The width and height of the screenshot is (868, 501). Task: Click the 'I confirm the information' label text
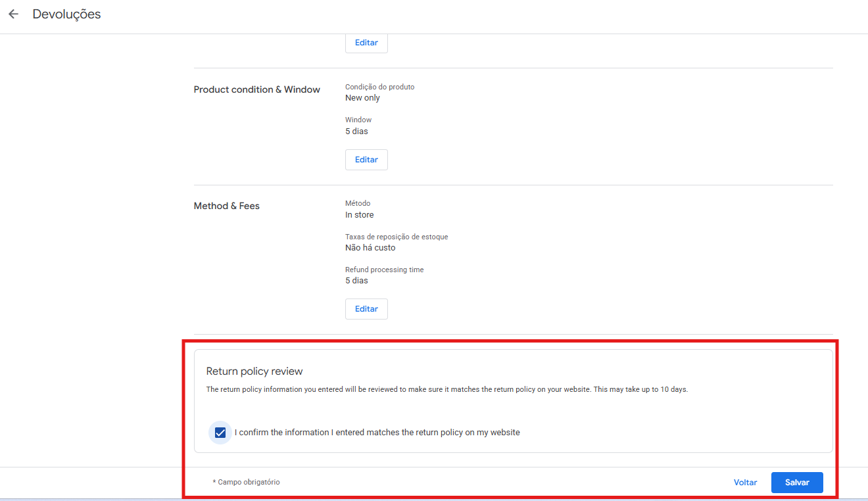click(377, 433)
